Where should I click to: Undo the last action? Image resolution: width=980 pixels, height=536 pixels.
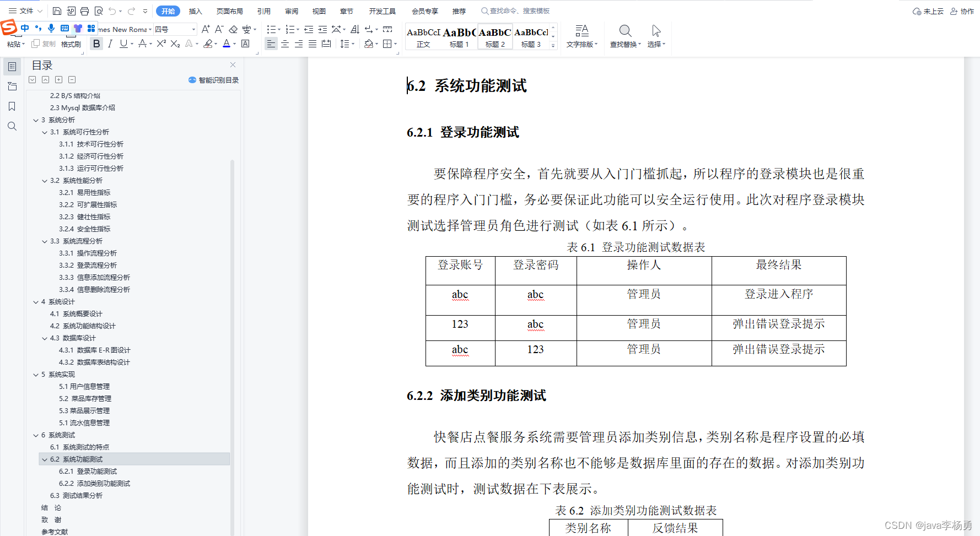pyautogui.click(x=112, y=11)
